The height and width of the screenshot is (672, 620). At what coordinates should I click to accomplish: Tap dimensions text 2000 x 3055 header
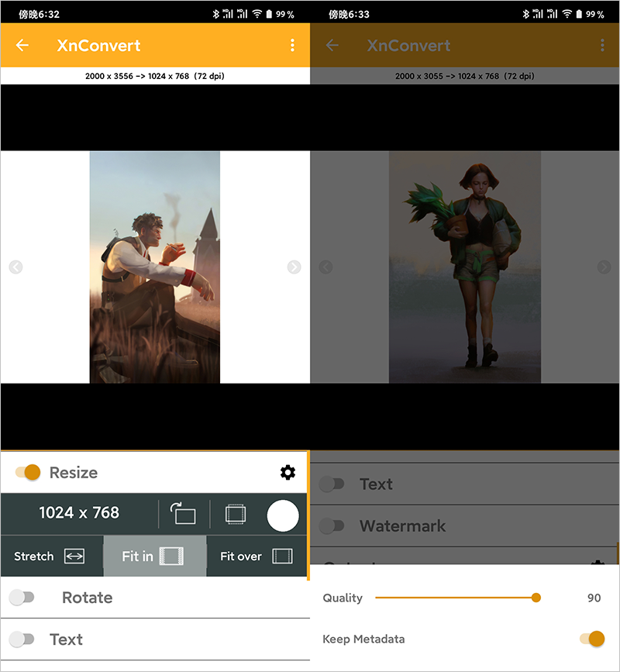(465, 76)
